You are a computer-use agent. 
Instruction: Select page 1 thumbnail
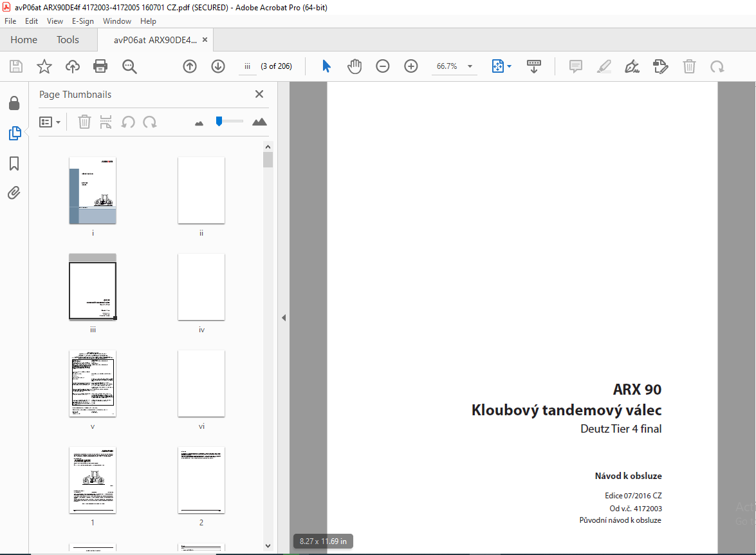(x=93, y=480)
